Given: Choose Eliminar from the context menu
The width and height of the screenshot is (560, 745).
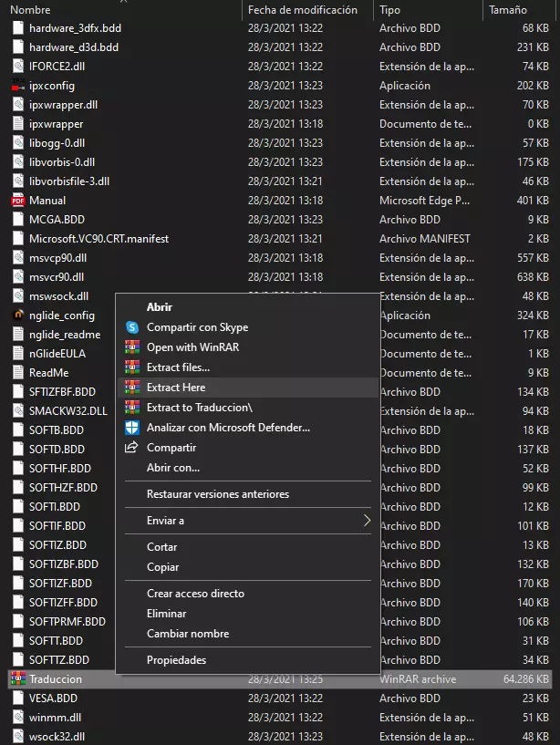Looking at the screenshot, I should tap(166, 614).
